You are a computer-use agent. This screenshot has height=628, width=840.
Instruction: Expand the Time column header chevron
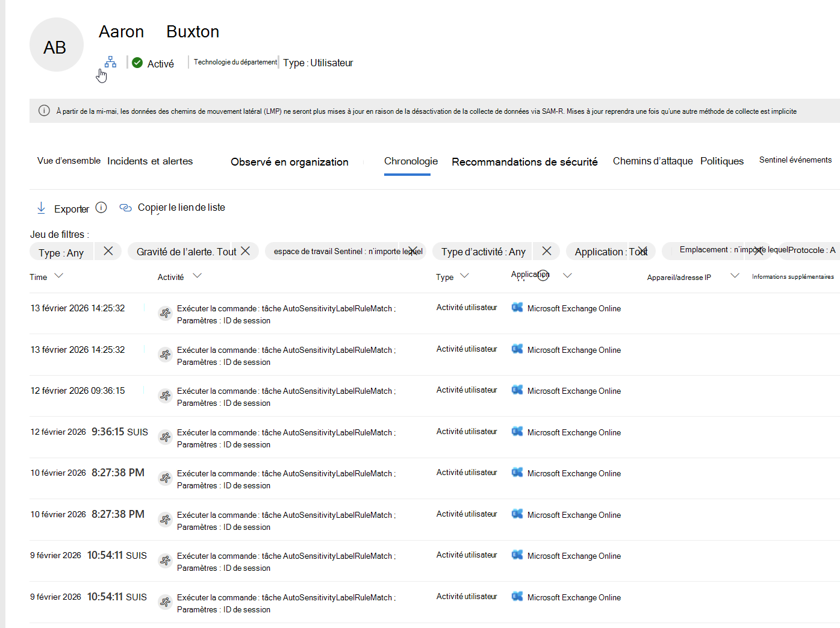[58, 276]
